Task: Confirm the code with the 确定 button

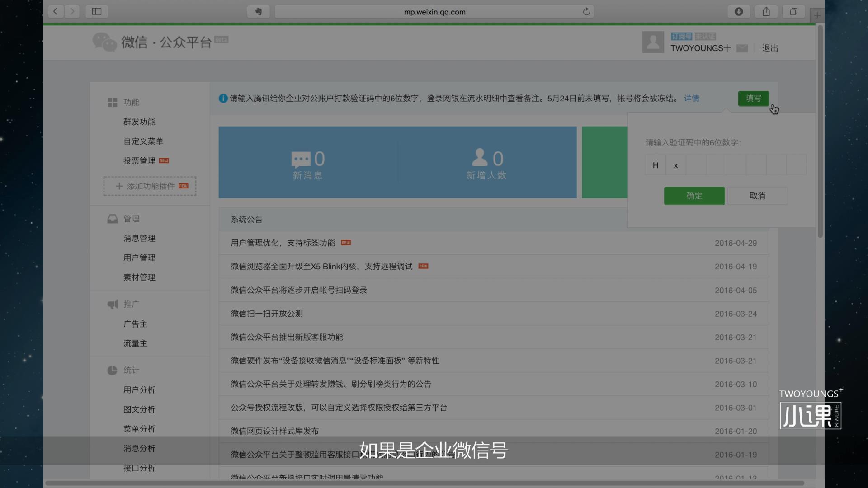Action: [694, 196]
